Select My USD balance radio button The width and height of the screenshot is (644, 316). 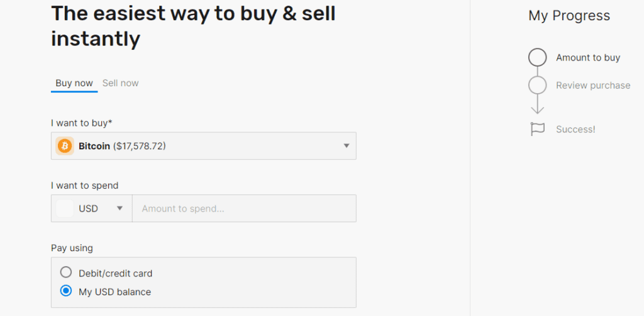tap(65, 291)
